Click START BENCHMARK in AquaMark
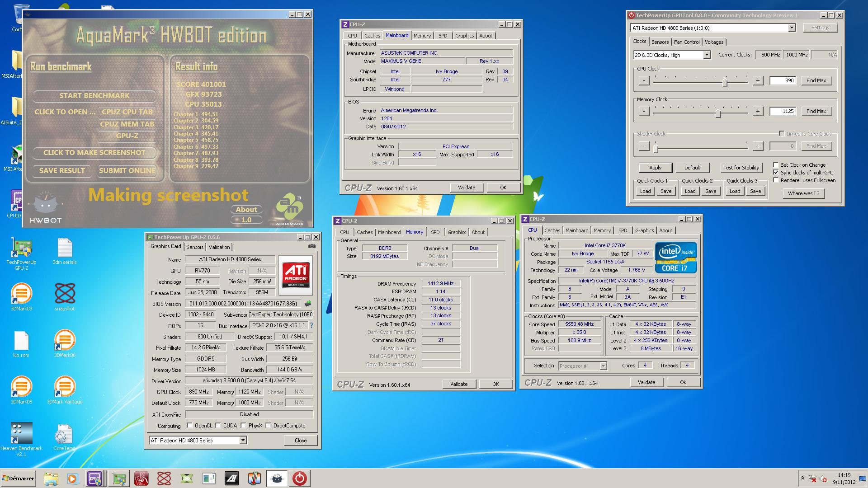 (94, 96)
